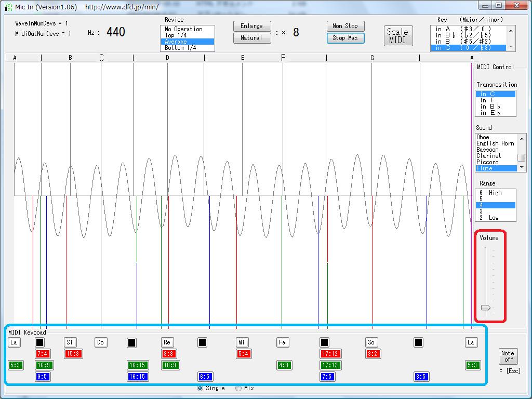The image size is (532, 399).
Task: Click the green 10:9 ratio button
Action: (x=170, y=365)
